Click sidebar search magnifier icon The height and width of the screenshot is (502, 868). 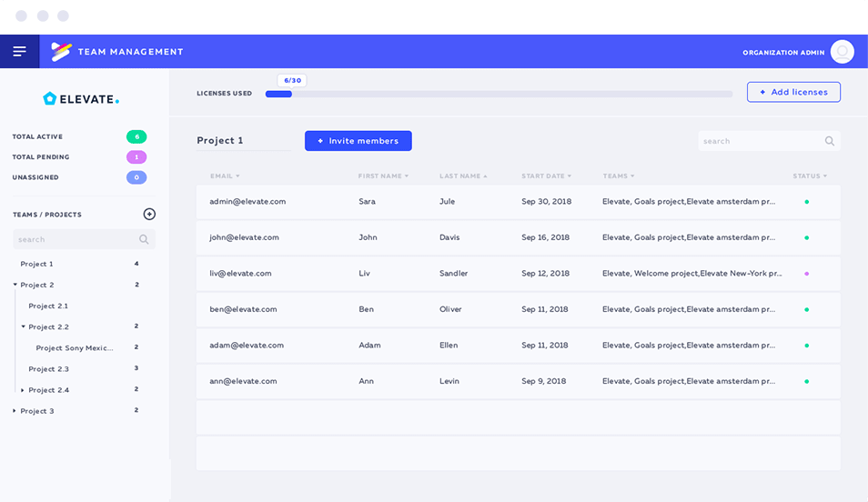144,240
